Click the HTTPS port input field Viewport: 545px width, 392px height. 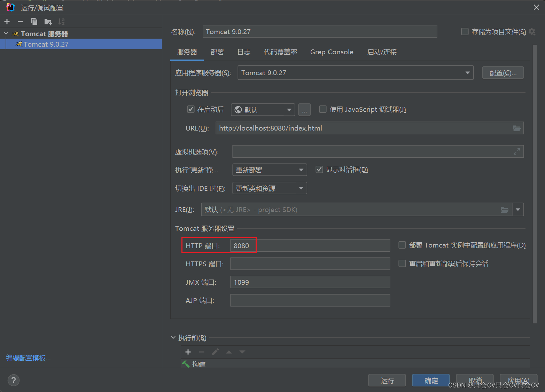(310, 264)
